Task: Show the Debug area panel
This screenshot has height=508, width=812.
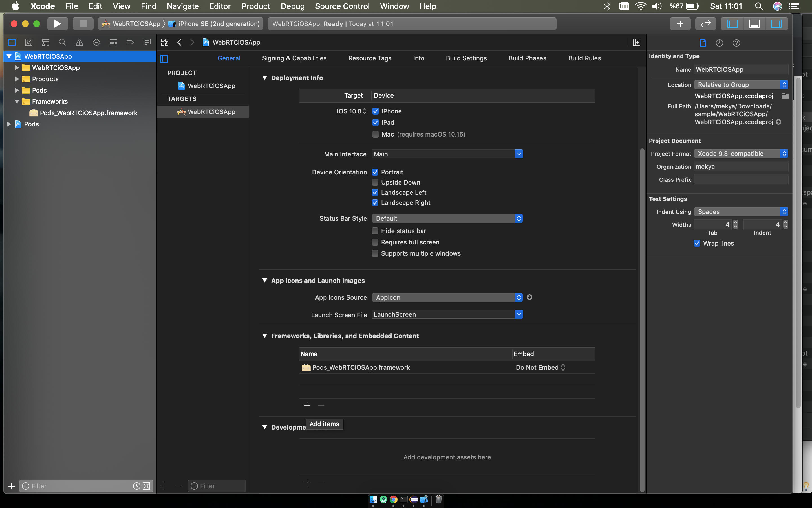Action: click(754, 23)
